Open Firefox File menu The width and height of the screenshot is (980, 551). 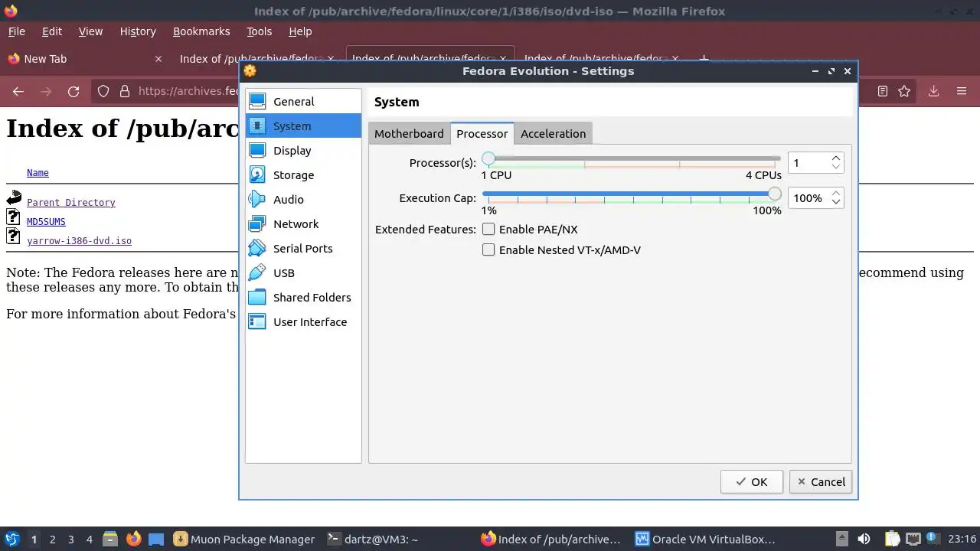16,31
